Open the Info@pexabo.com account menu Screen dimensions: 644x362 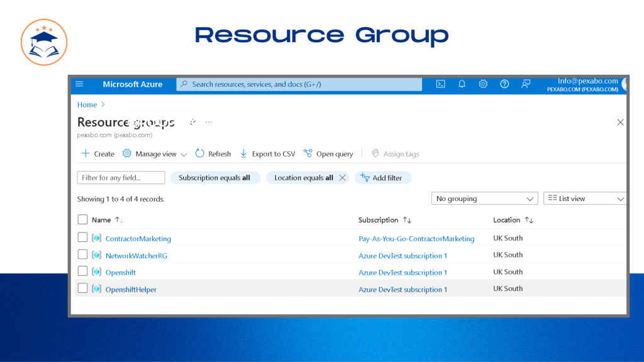pyautogui.click(x=582, y=85)
